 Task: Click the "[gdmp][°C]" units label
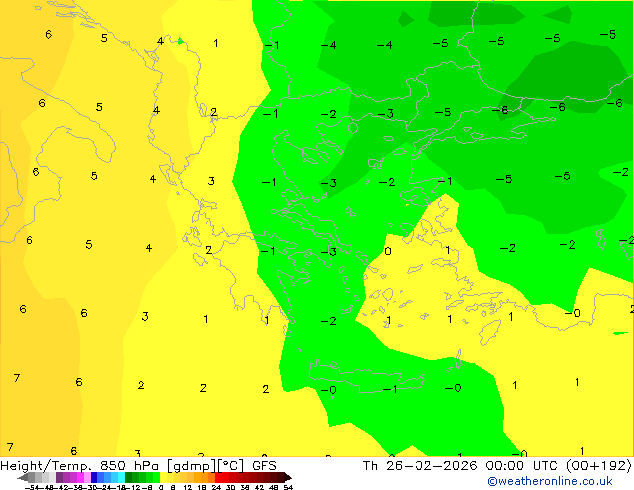coord(205,466)
